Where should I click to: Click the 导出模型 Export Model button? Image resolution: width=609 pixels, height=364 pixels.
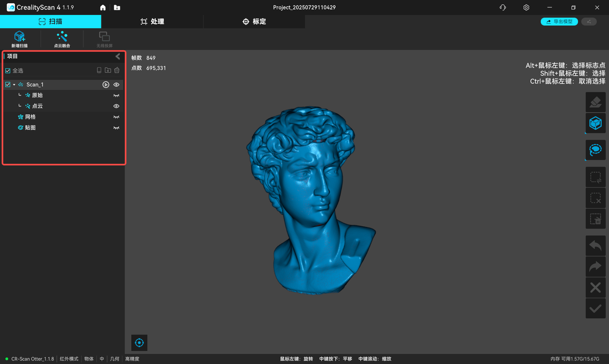(x=560, y=21)
